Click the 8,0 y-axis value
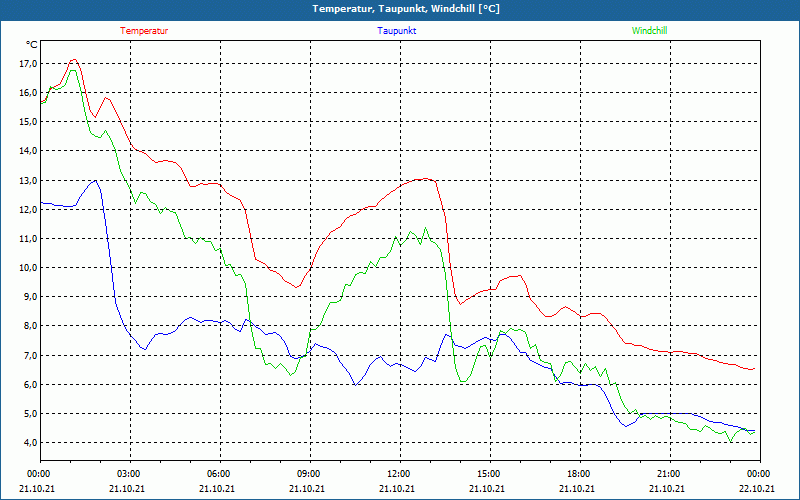Screen dimensions: 800x500 (30, 326)
